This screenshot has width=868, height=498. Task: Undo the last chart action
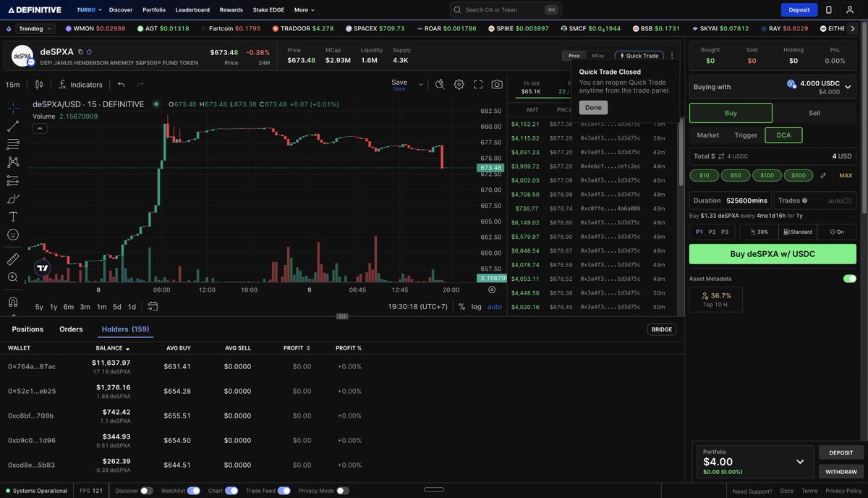coord(122,85)
